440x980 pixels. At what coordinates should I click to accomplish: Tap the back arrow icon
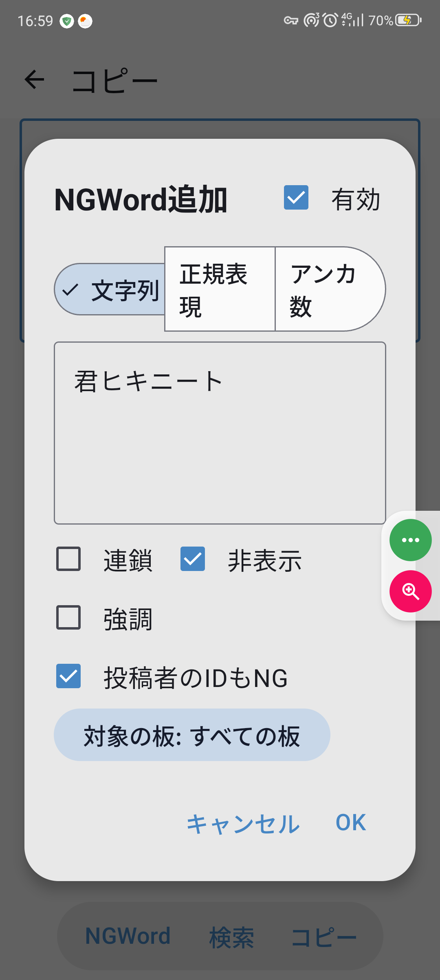35,79
